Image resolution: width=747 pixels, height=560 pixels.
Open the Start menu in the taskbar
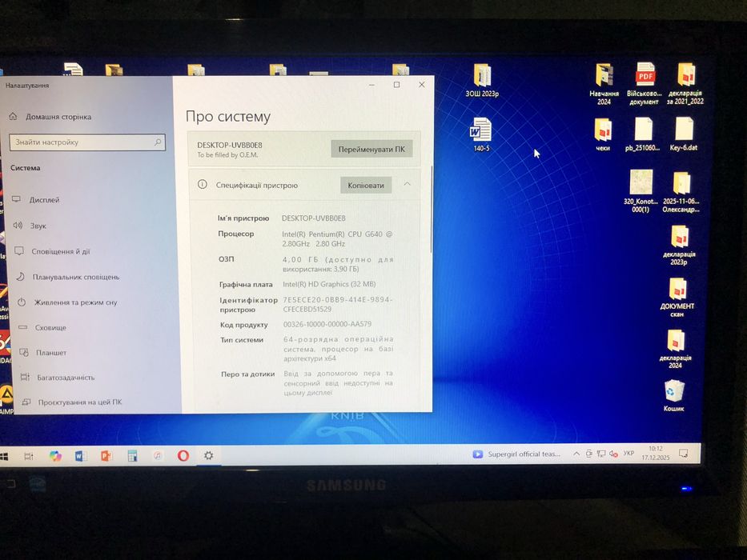[x=4, y=457]
